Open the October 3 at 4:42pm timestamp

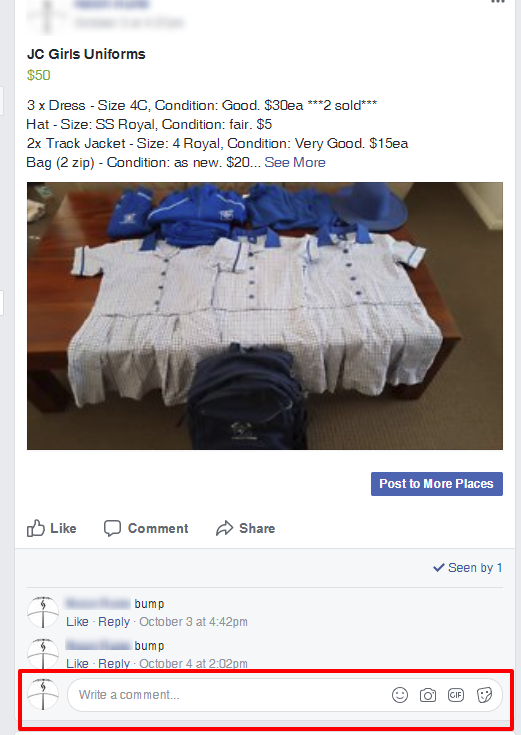point(193,622)
